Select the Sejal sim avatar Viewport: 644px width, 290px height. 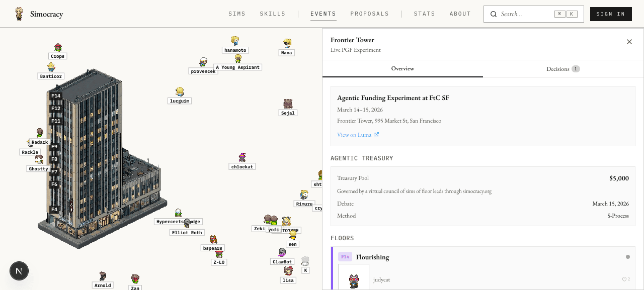click(288, 104)
